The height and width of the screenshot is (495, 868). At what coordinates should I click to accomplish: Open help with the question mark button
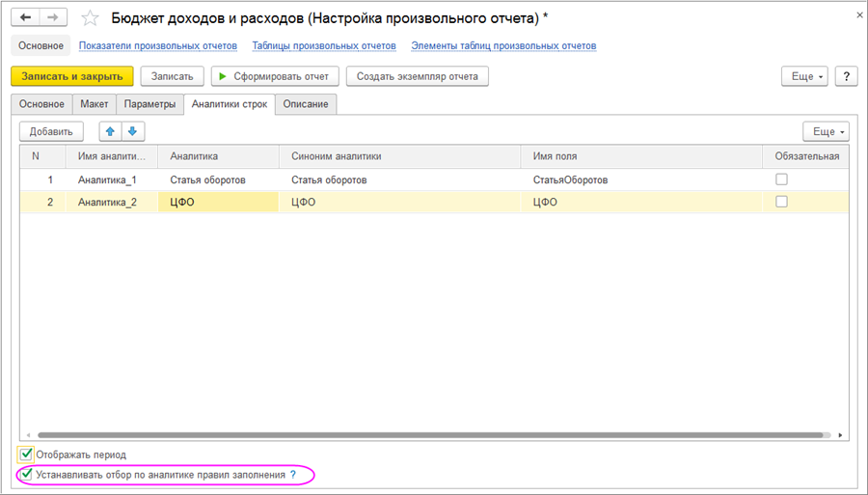pos(846,76)
